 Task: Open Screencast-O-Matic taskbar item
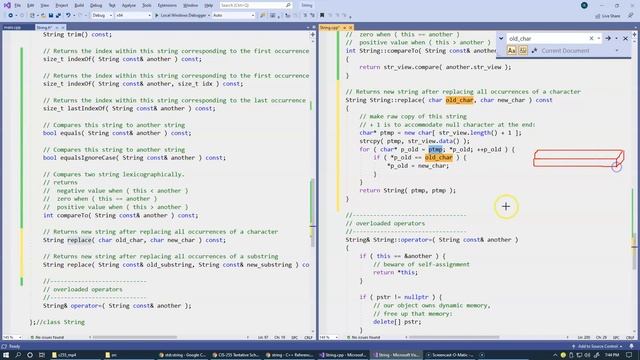tap(451, 355)
